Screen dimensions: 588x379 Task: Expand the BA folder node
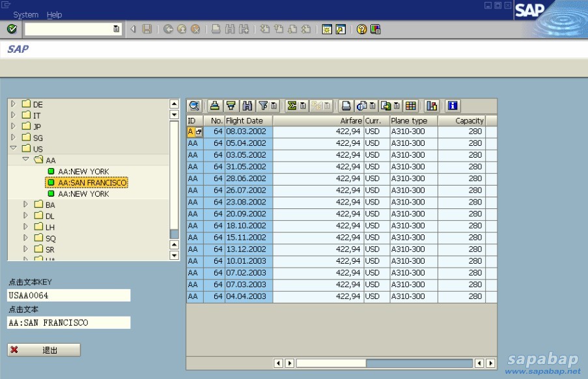point(25,204)
